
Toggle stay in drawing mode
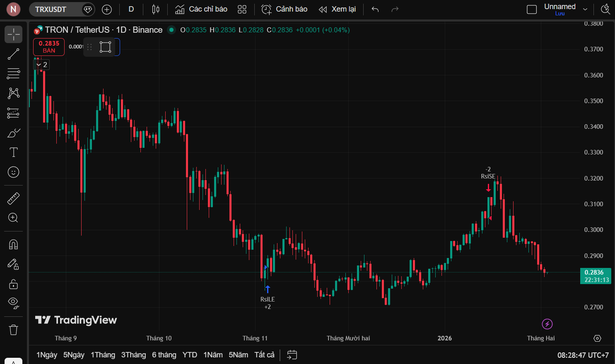click(13, 264)
